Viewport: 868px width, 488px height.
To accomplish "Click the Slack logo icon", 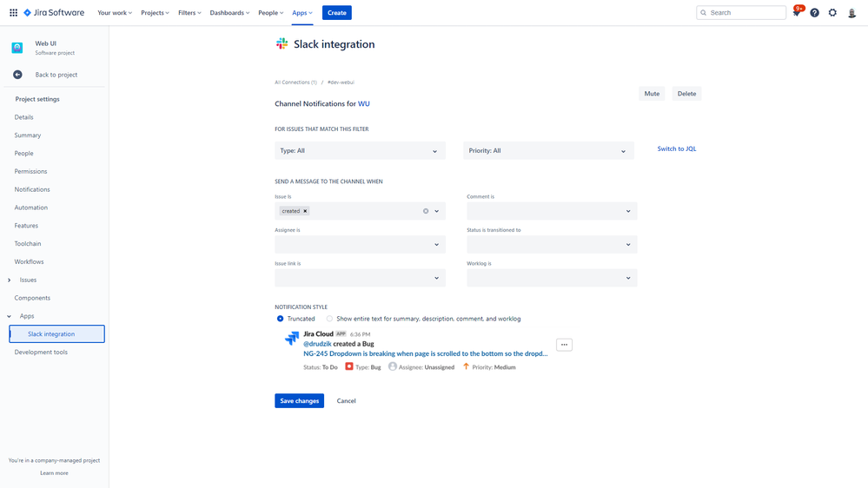I will tap(282, 43).
